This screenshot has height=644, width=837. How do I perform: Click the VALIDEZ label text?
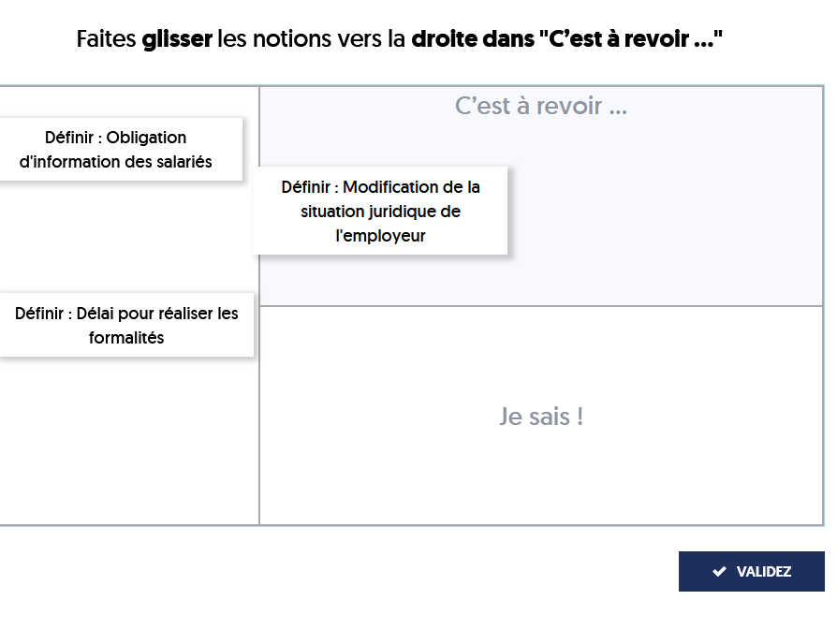[x=763, y=571]
